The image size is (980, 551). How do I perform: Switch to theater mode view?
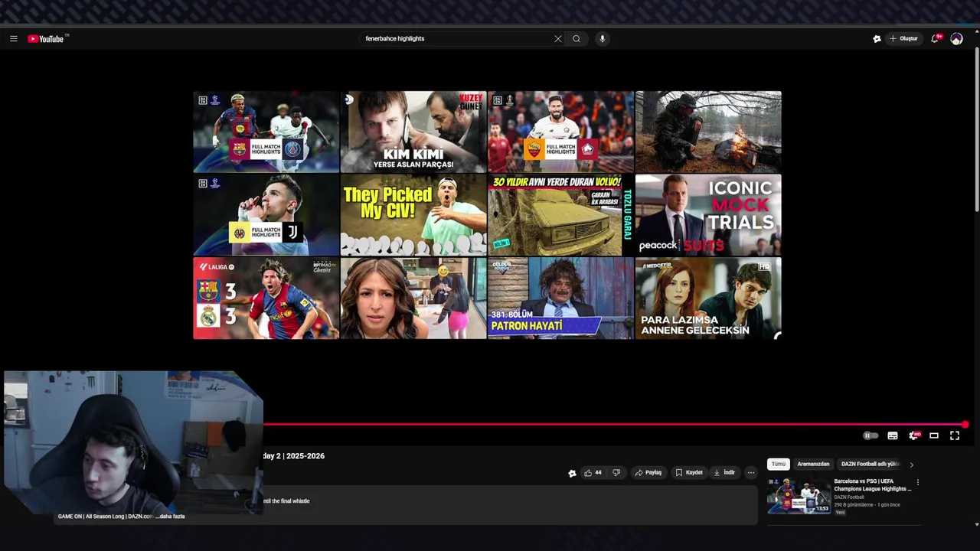pyautogui.click(x=934, y=435)
